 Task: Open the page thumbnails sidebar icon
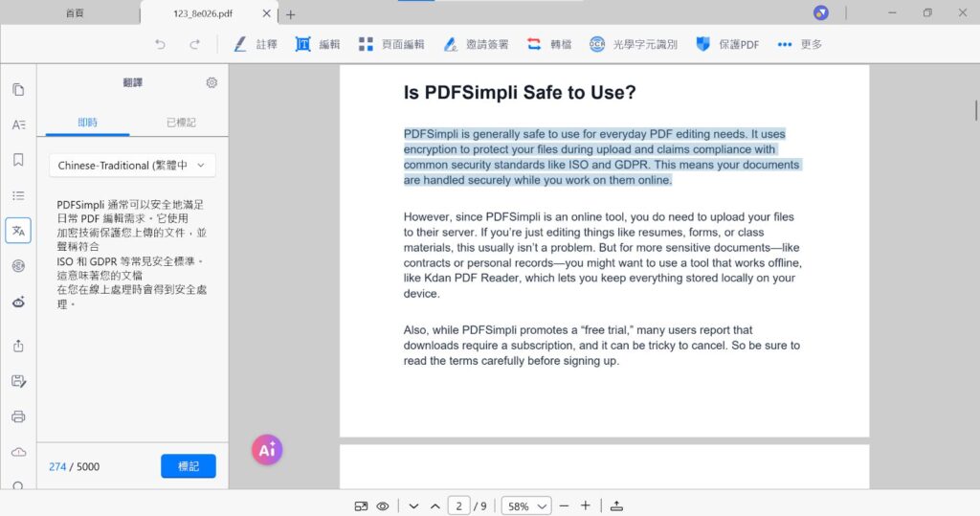click(18, 90)
